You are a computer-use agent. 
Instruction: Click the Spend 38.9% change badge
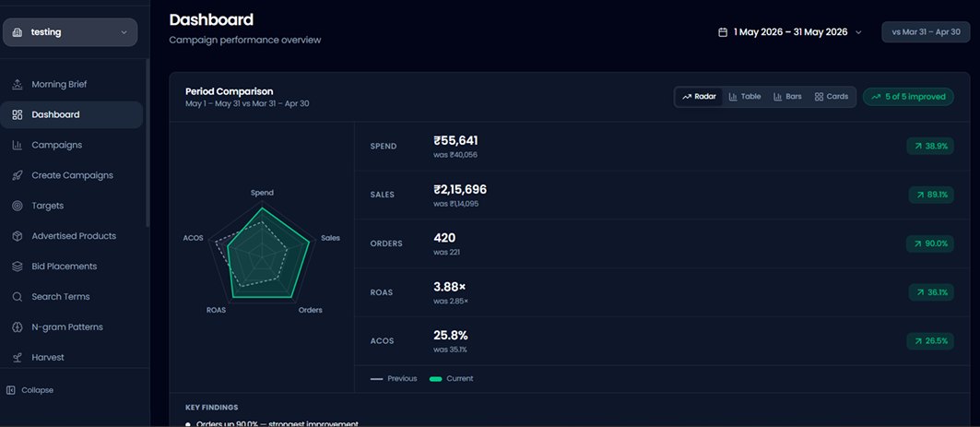tap(930, 147)
